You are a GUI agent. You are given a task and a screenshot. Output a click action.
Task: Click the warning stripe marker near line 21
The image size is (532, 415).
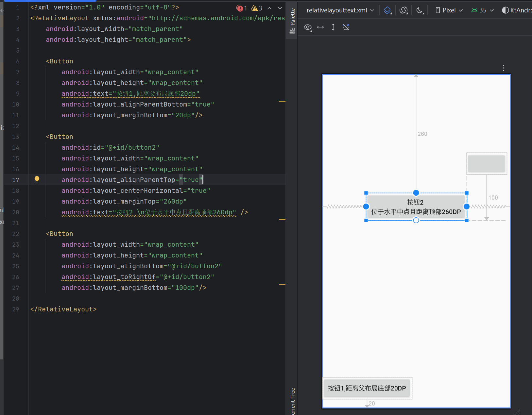point(282,220)
